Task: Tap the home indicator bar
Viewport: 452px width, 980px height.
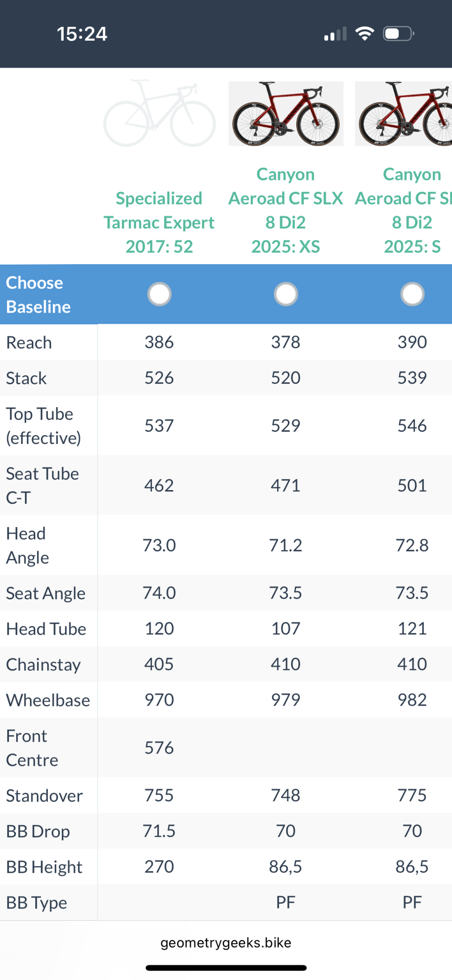Action: (226, 968)
